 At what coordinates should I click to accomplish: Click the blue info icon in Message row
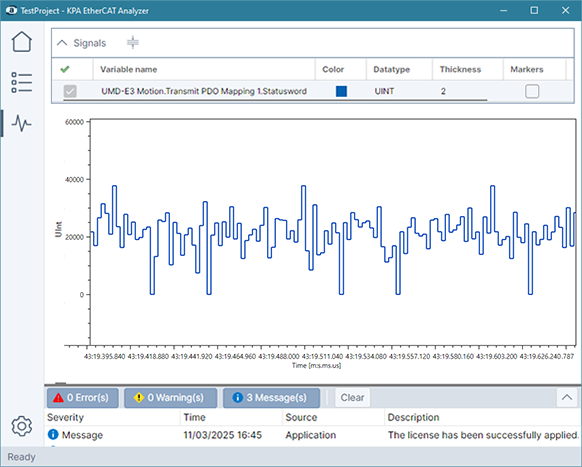(53, 434)
